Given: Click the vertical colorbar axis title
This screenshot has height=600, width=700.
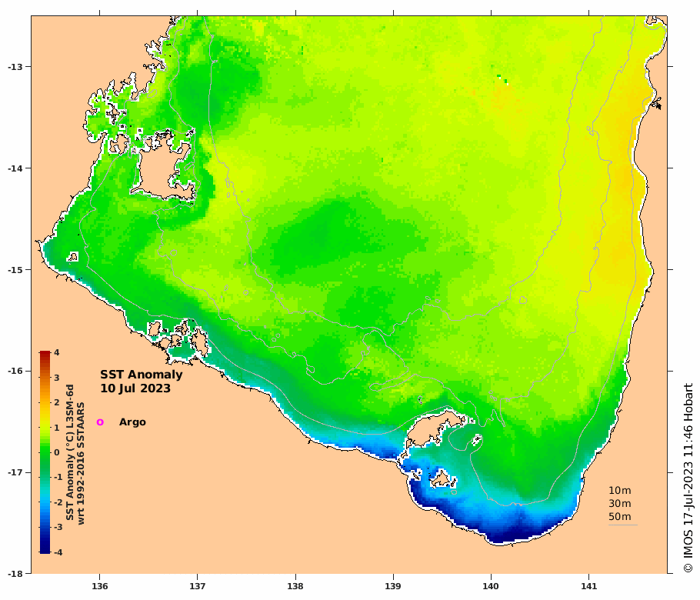Looking at the screenshot, I should pos(70,452).
